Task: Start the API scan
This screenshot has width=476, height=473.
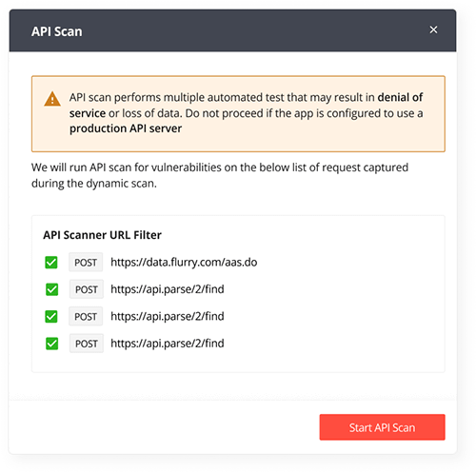Action: 382,427
